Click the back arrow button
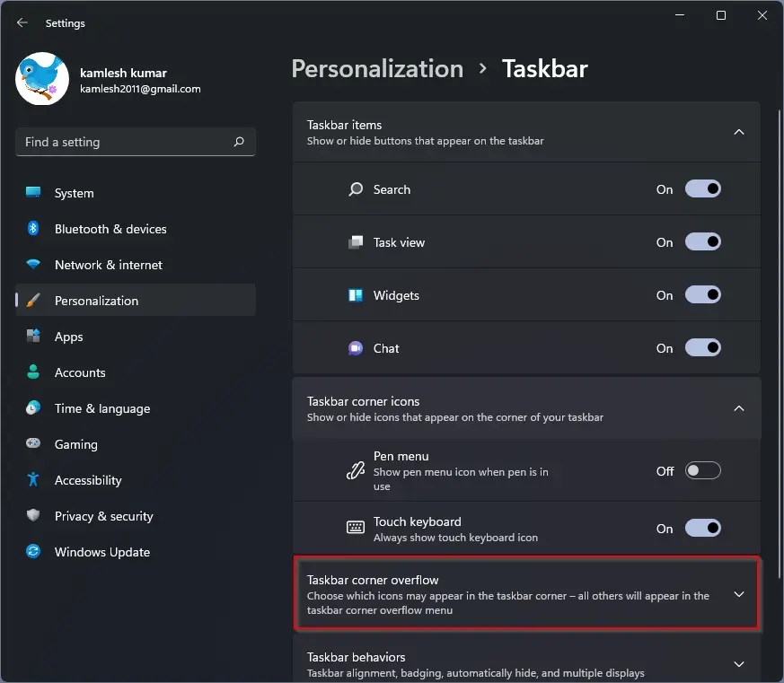 pos(22,22)
